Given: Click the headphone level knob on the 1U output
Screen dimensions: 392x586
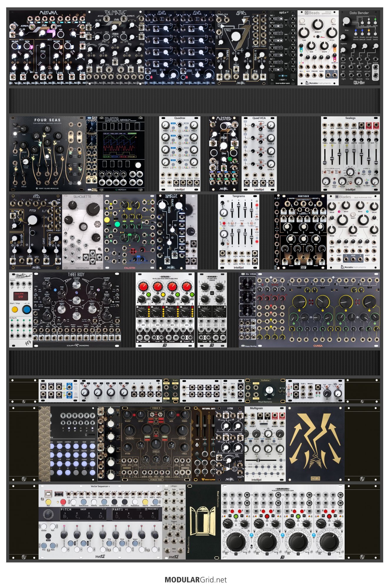Looking at the screenshot, I should coord(327,393).
